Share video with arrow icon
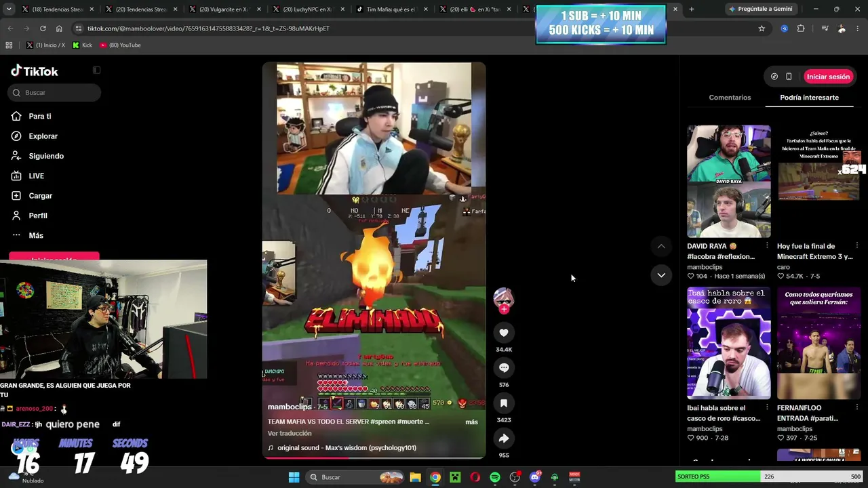 [504, 439]
